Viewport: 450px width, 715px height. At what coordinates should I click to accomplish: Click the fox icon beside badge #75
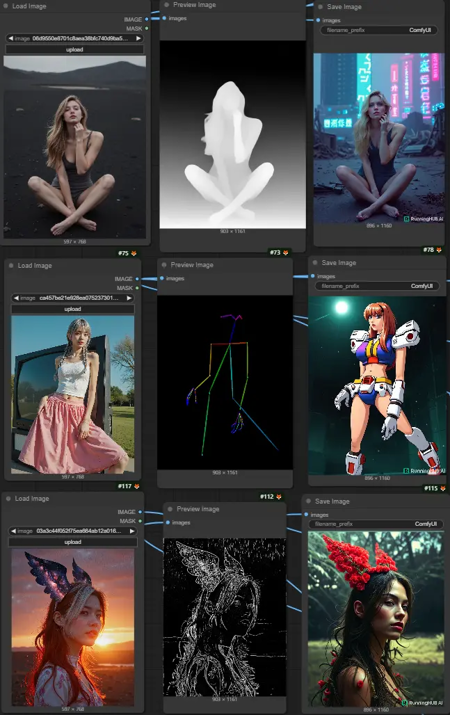134,253
